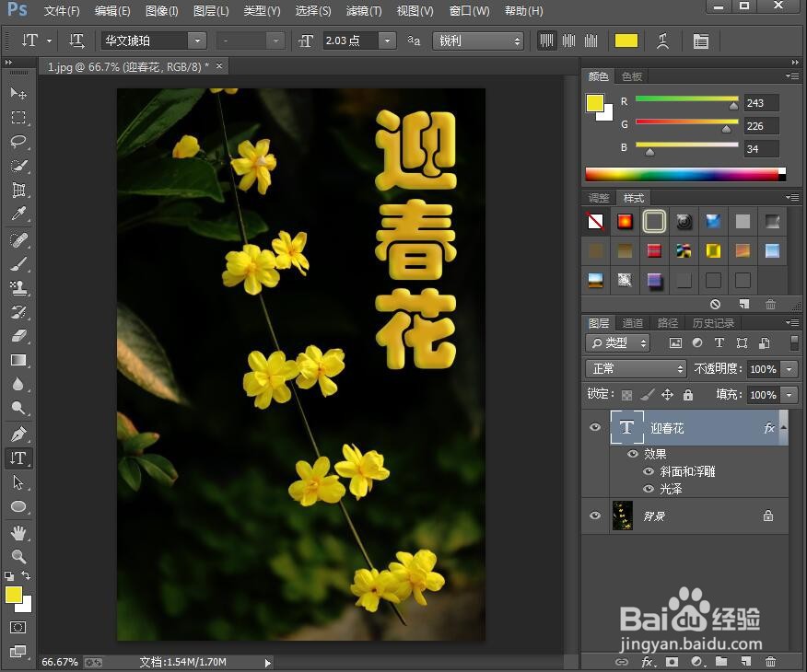Hide the 迎春花 text layer
The height and width of the screenshot is (672, 807).
click(x=595, y=427)
